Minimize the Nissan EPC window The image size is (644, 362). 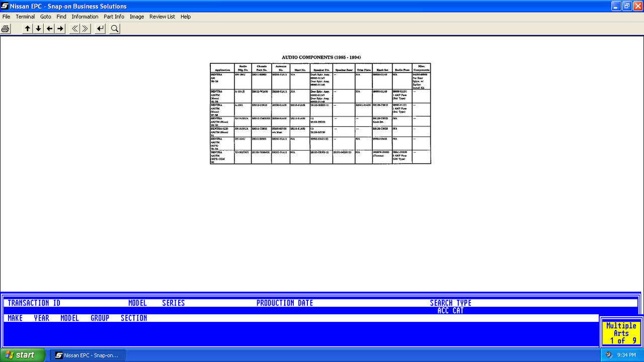coord(616,6)
